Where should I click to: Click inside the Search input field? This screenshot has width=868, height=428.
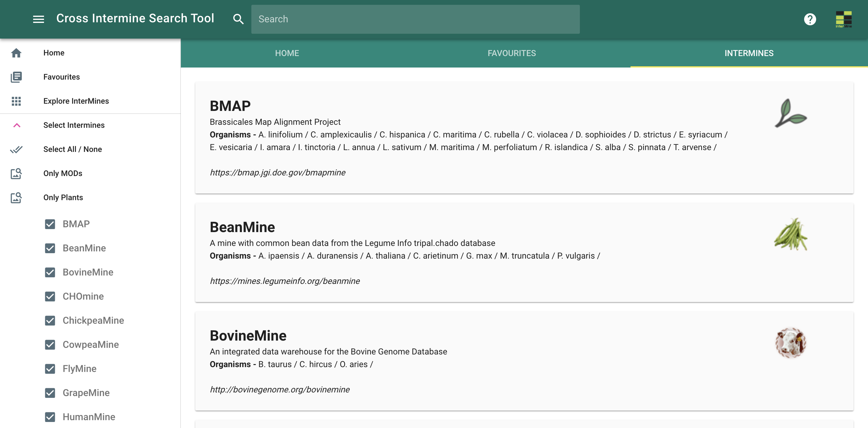(415, 19)
